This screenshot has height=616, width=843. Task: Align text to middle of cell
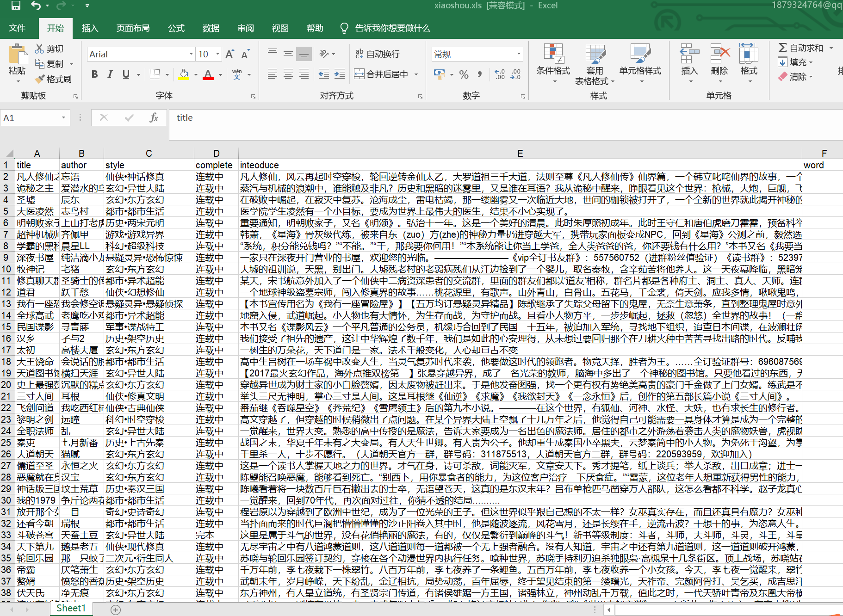pos(288,54)
